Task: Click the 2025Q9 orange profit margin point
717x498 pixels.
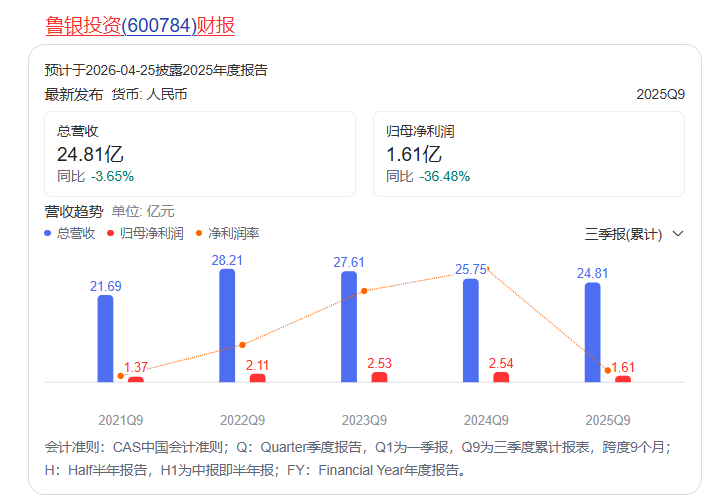Action: click(608, 370)
